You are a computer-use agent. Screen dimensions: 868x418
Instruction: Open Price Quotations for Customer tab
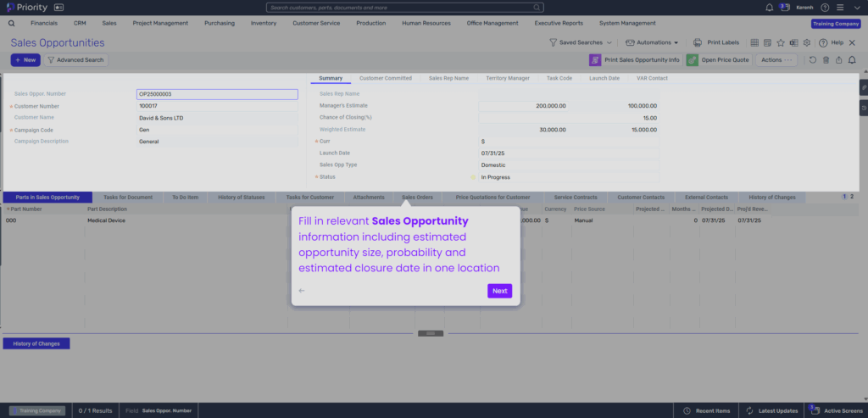point(492,197)
